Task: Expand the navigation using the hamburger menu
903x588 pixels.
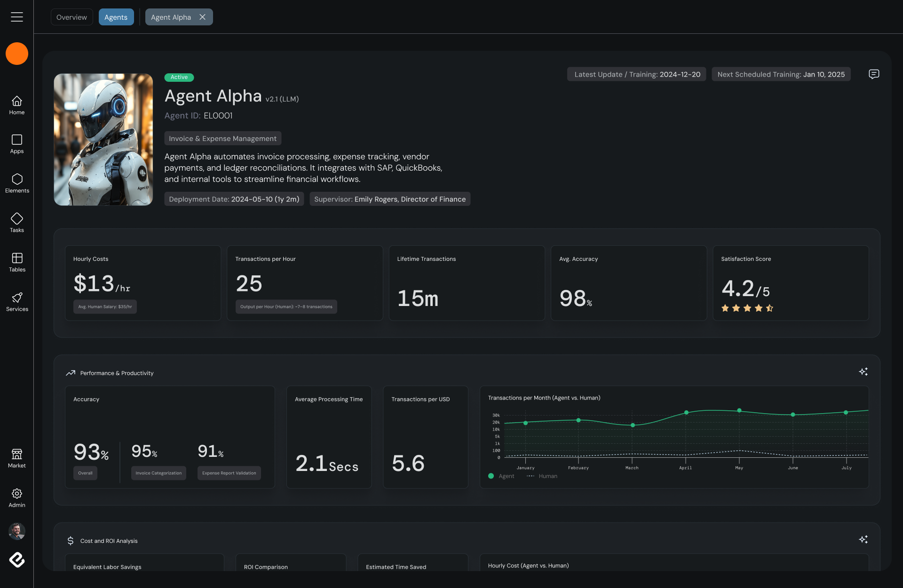Action: pos(17,17)
